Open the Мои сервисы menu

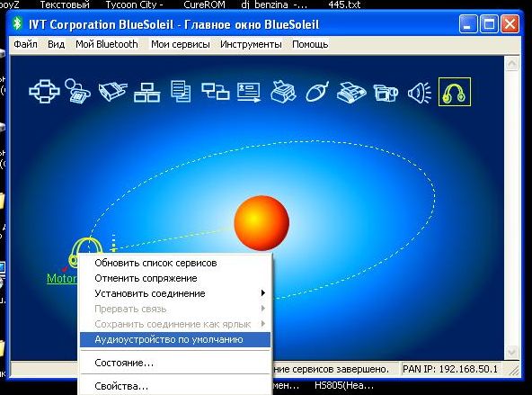coord(180,44)
